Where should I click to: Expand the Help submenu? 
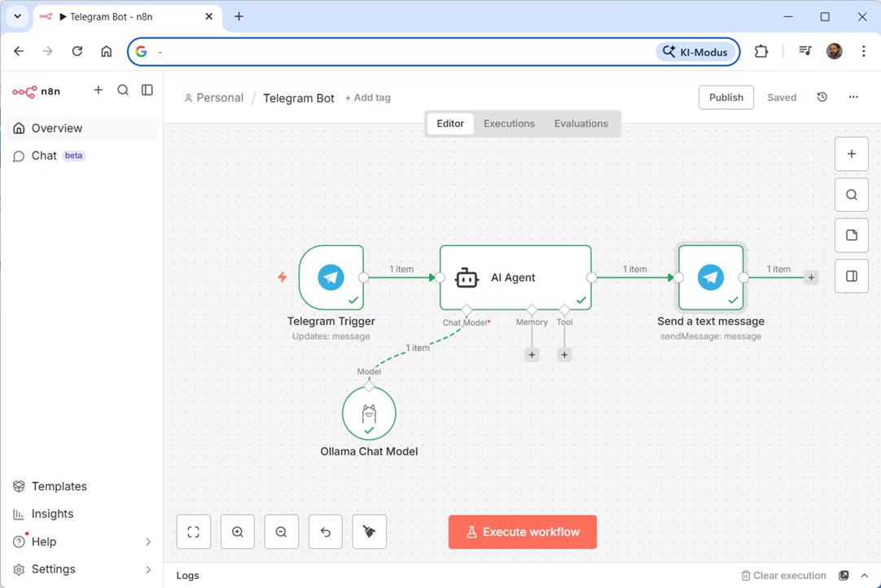click(x=148, y=542)
